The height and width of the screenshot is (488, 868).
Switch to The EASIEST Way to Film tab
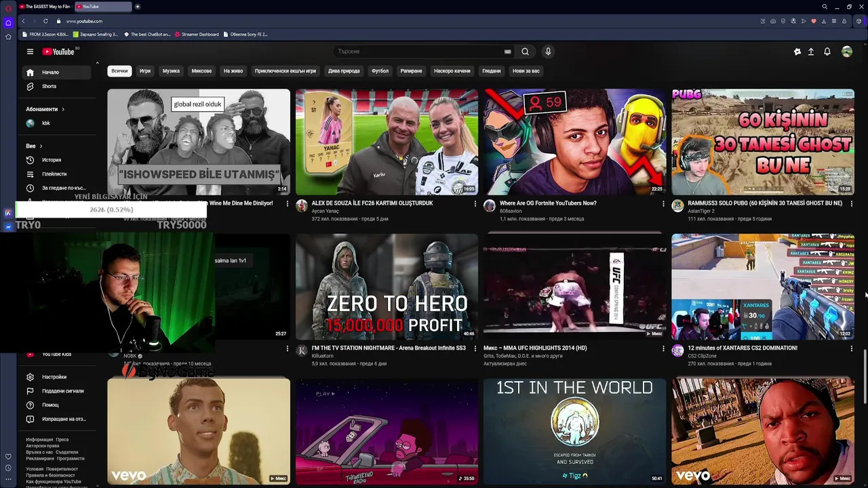[x=45, y=7]
